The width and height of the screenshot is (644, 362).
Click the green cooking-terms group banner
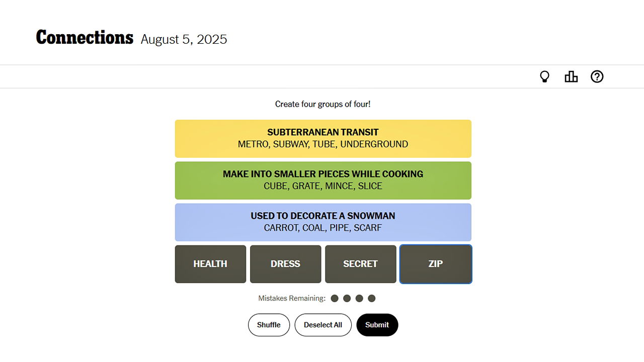click(x=323, y=180)
